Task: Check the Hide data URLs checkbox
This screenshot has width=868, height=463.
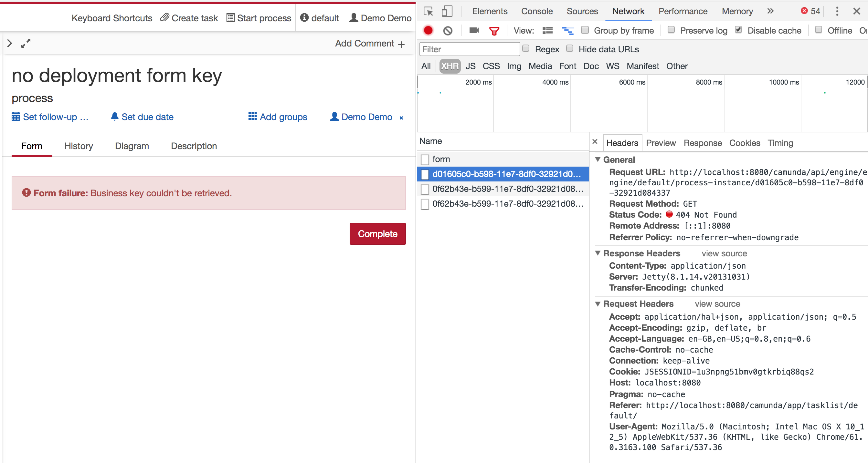Action: coord(570,48)
